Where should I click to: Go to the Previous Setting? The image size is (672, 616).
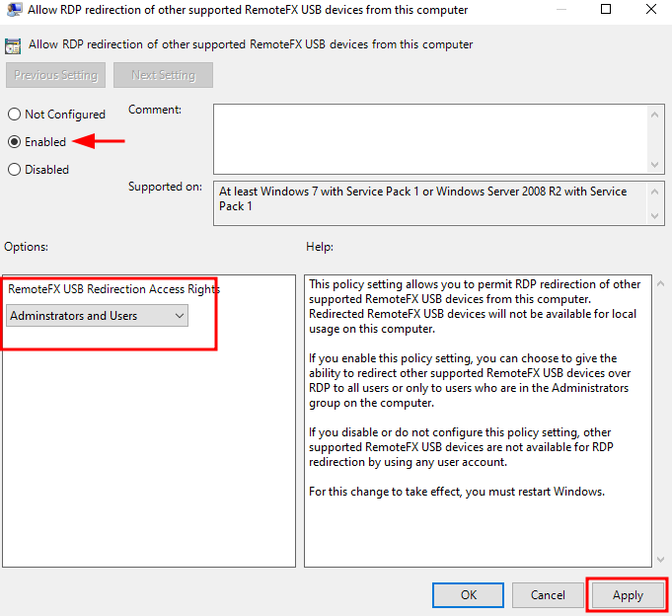pos(56,75)
